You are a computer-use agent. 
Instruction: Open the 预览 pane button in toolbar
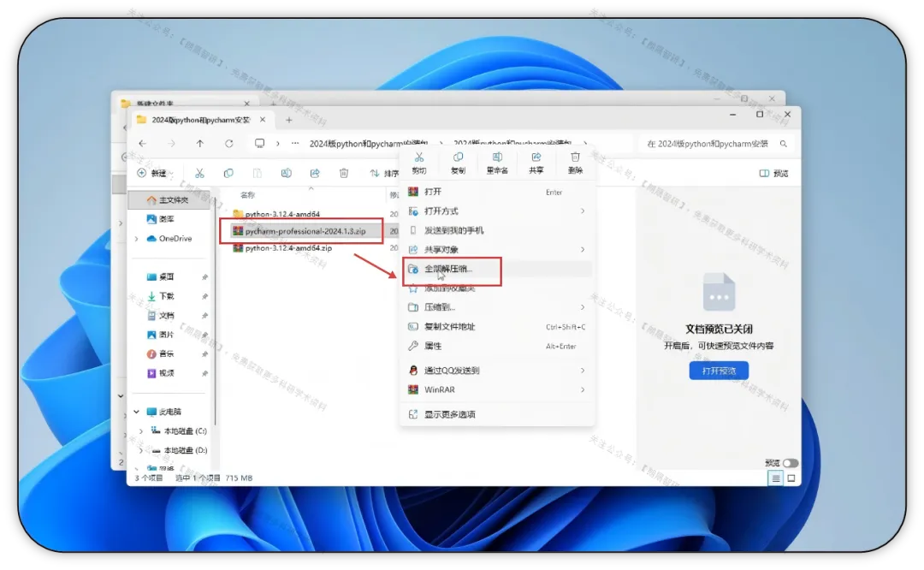coord(773,173)
